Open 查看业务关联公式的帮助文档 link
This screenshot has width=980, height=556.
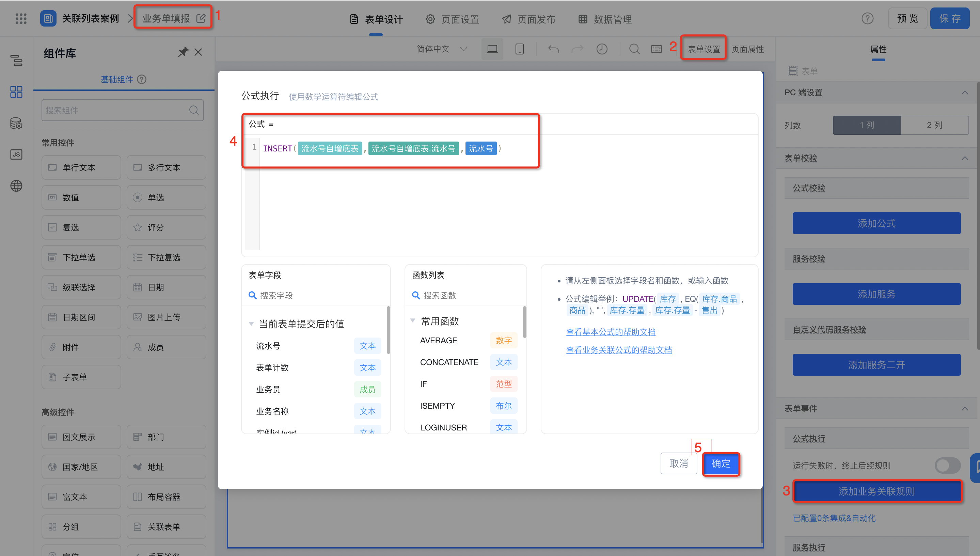619,350
